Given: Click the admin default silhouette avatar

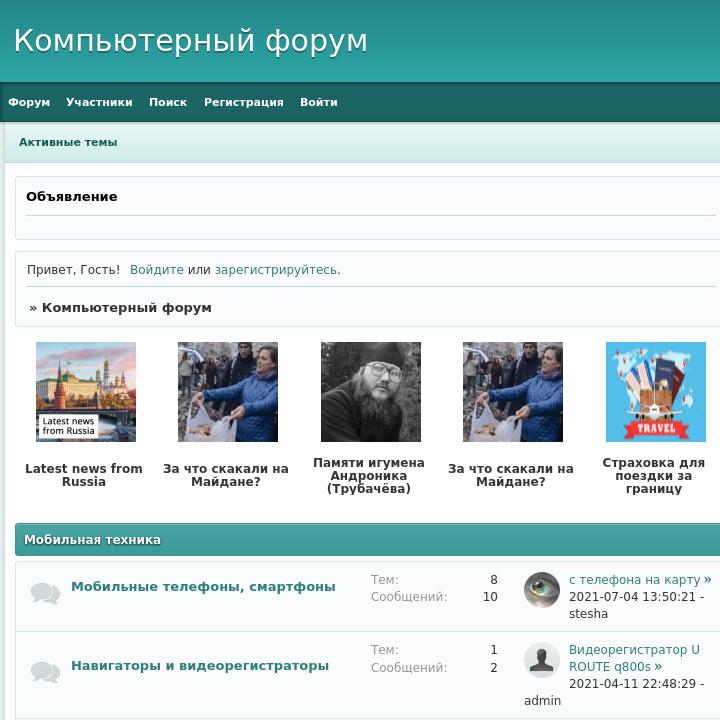Looking at the screenshot, I should click(542, 660).
